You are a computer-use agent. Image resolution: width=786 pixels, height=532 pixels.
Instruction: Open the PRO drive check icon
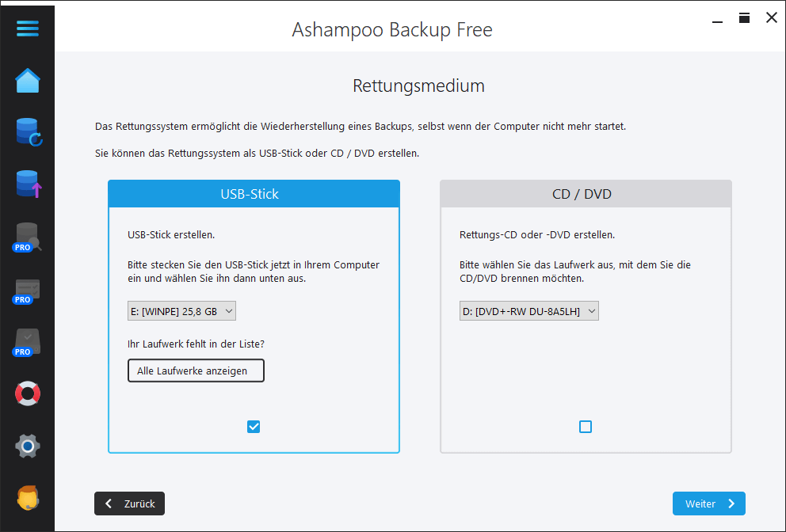click(x=27, y=342)
